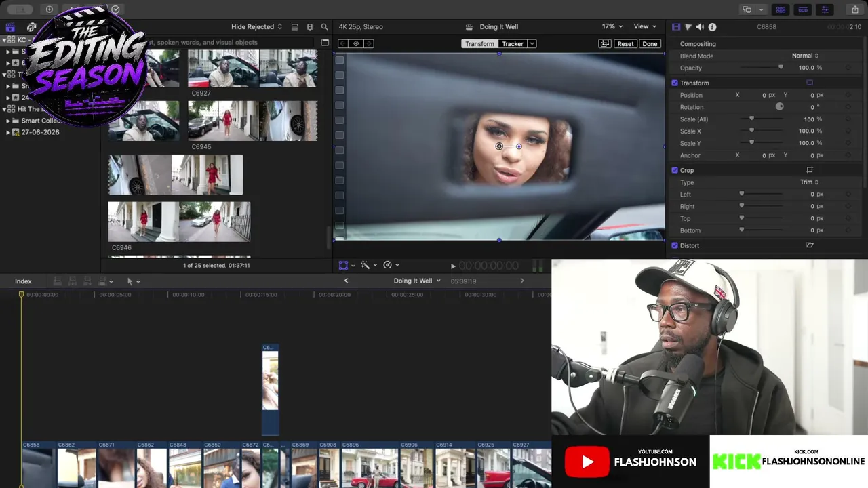Click the Done button
Screen dimensions: 868x488
click(650, 44)
